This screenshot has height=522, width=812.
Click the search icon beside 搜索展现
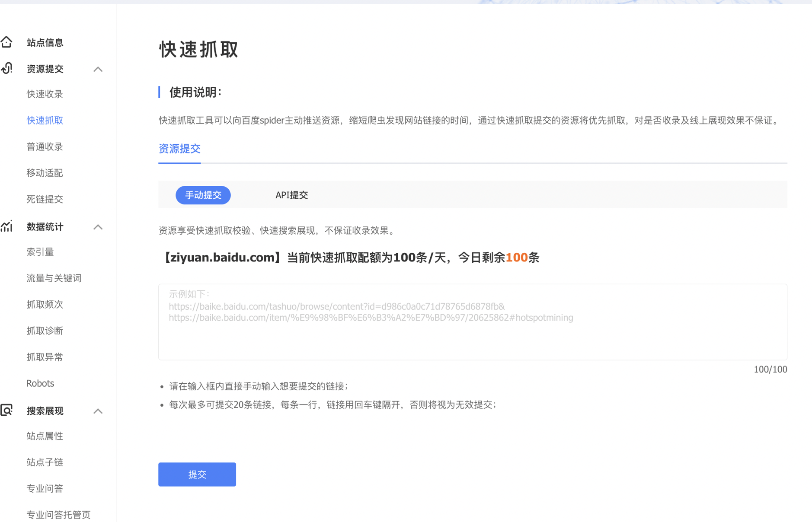[7, 410]
